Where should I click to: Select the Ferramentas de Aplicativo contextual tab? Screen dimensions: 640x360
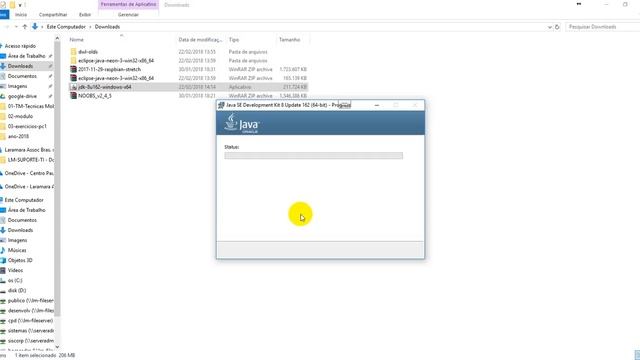(128, 4)
